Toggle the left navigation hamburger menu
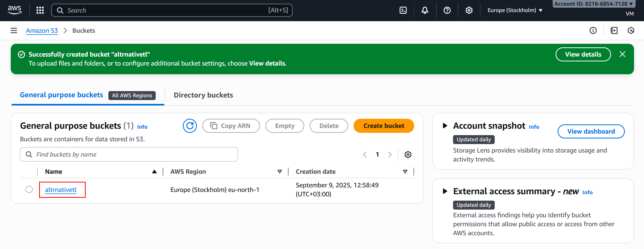The height and width of the screenshot is (249, 644). [x=14, y=31]
